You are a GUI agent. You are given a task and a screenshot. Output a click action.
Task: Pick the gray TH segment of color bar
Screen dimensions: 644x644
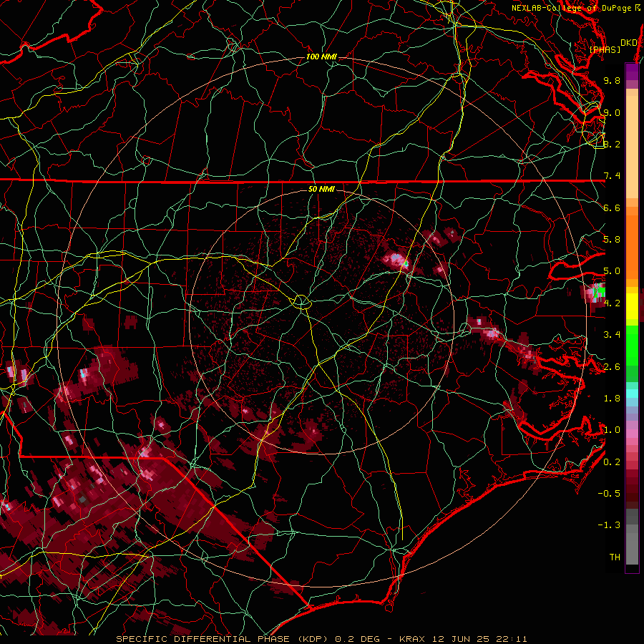pos(632,548)
